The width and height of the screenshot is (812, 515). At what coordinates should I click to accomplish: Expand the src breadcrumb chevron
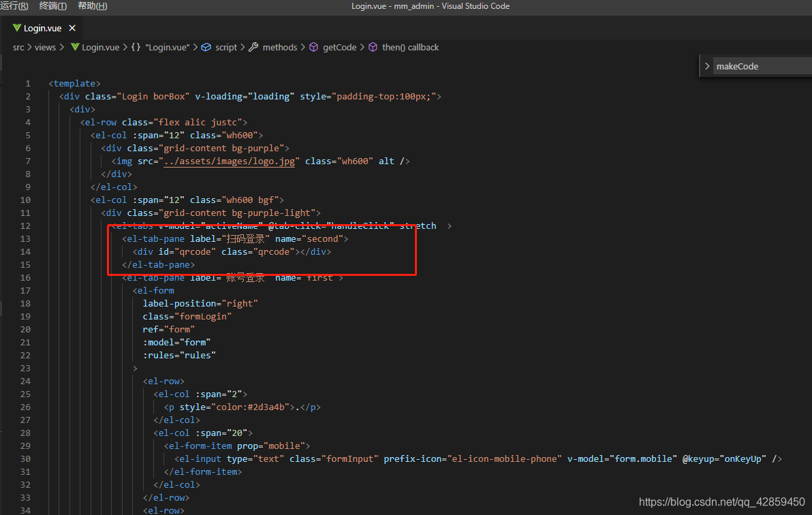(29, 47)
